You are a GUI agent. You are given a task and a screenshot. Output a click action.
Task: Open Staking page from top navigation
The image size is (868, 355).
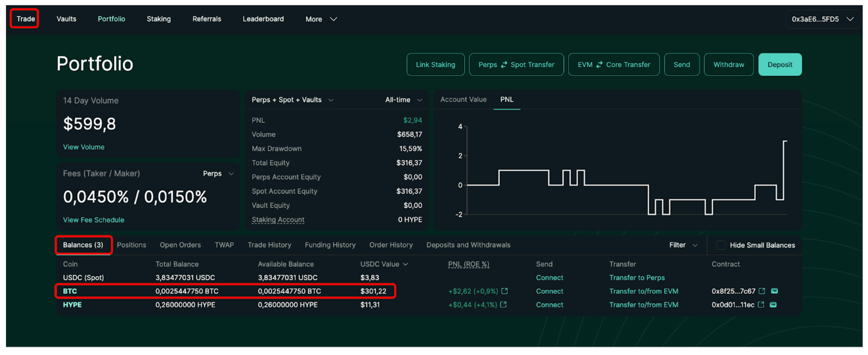coord(158,19)
